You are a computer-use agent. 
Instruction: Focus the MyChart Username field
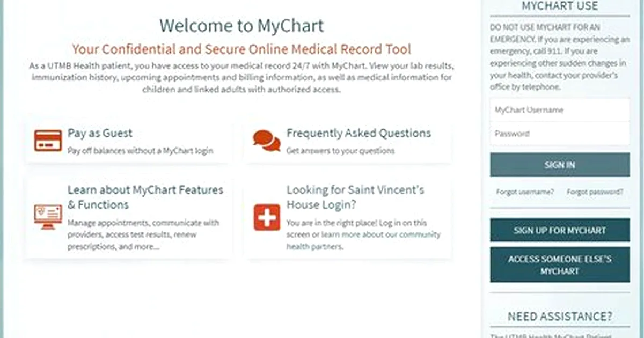pyautogui.click(x=560, y=110)
